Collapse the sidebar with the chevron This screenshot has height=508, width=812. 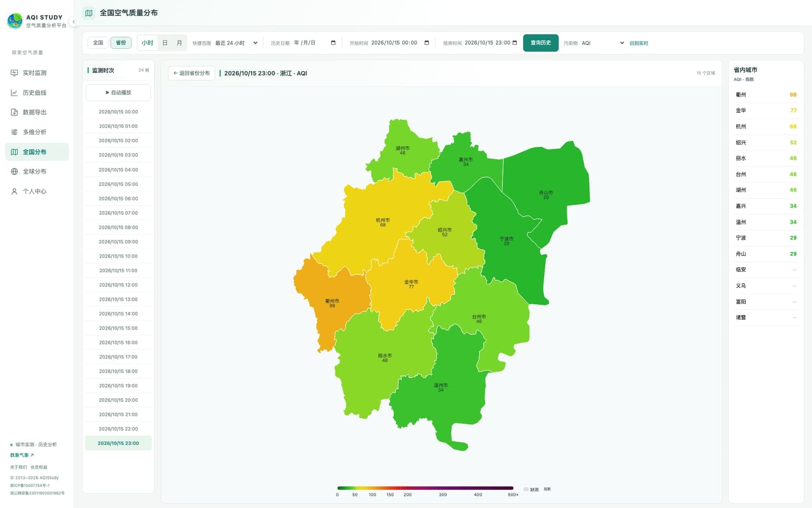(74, 21)
